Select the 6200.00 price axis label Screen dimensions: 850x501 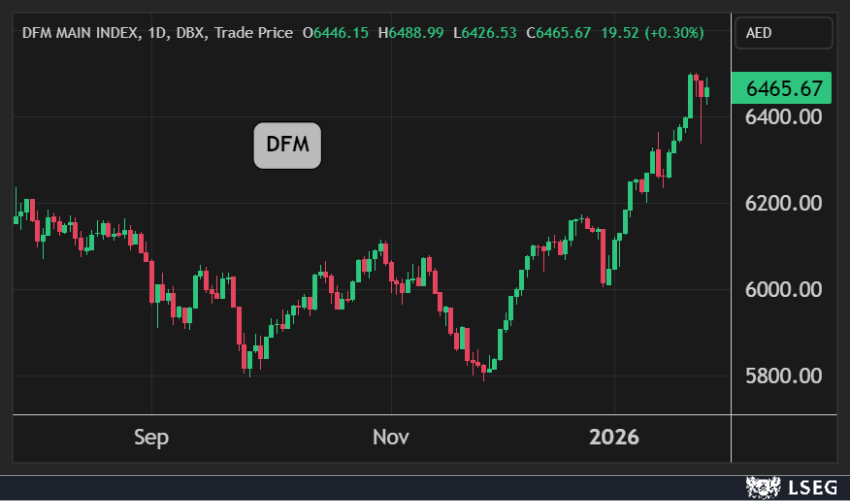coord(784,203)
